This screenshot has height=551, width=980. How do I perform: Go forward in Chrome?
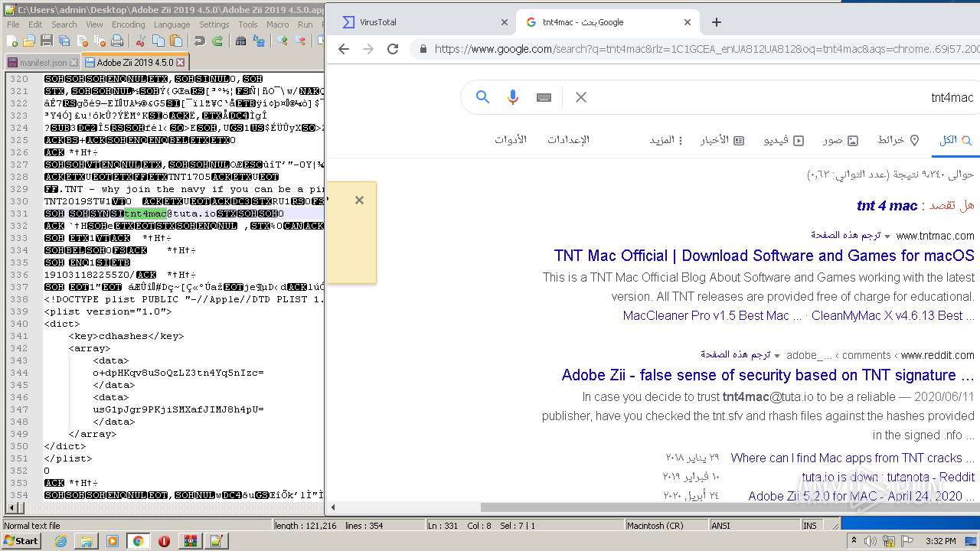pos(368,49)
